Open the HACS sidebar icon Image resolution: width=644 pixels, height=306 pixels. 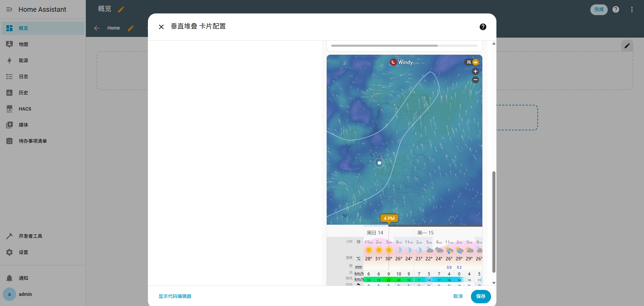9,108
